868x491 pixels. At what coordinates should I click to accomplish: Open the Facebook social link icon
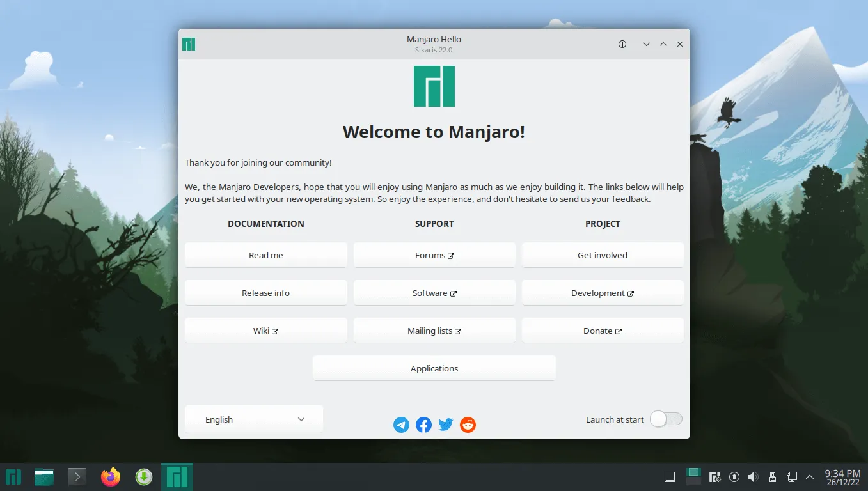(423, 425)
